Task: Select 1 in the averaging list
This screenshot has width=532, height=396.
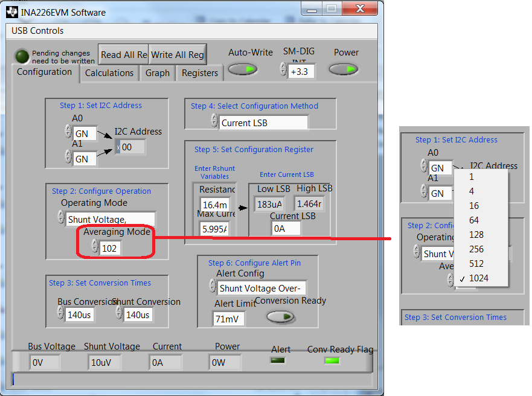Action: pyautogui.click(x=481, y=177)
